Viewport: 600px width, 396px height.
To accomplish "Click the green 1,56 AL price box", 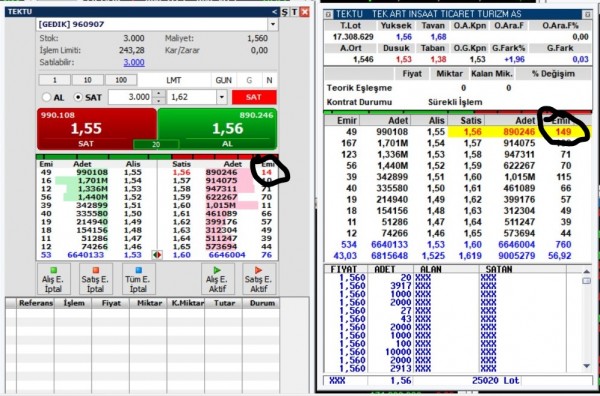I will (217, 129).
